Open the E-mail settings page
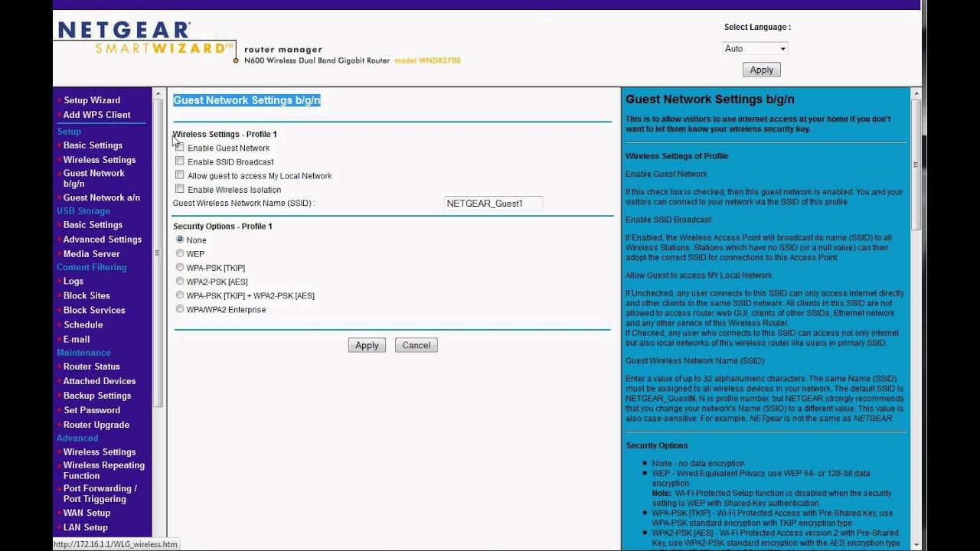 [x=77, y=340]
